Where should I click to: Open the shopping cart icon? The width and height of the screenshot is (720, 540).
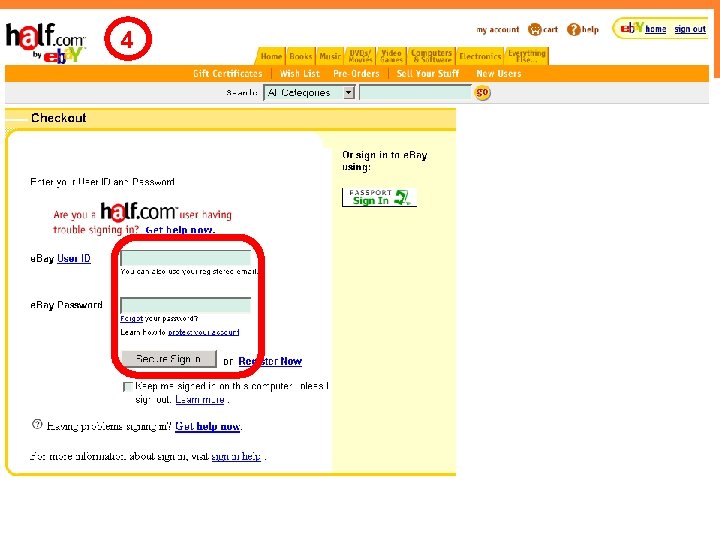pyautogui.click(x=534, y=29)
